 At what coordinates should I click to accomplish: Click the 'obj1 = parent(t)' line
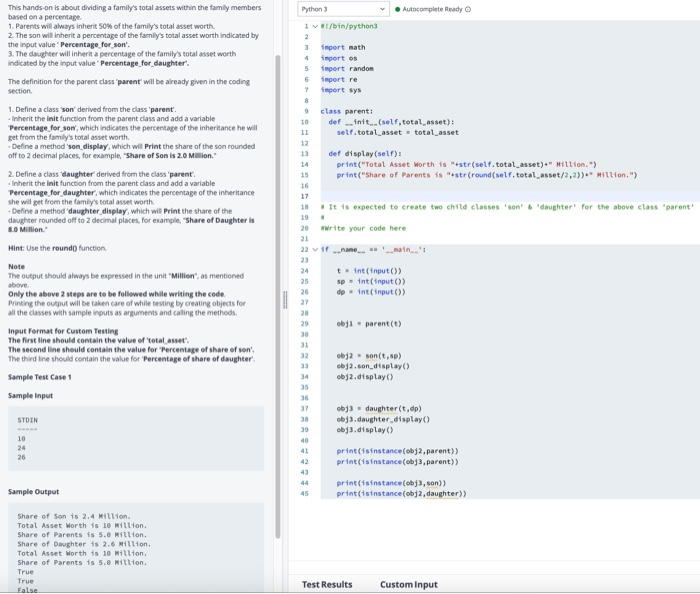pyautogui.click(x=369, y=324)
